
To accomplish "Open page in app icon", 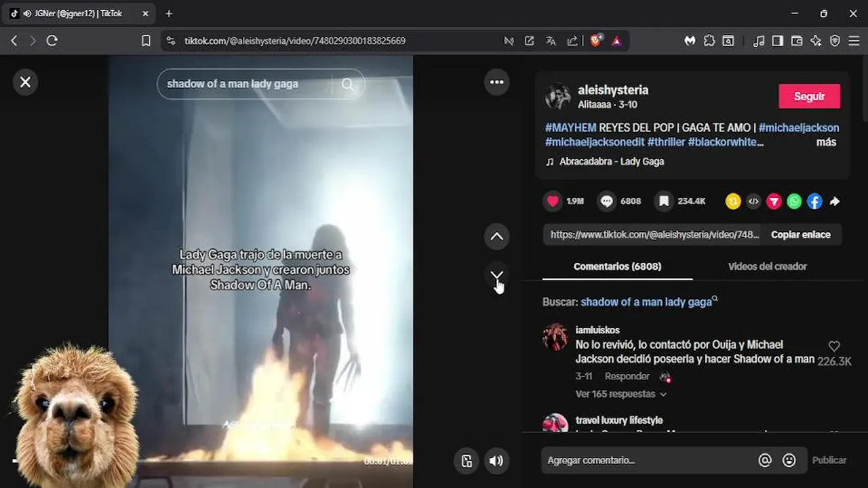I will (x=529, y=41).
